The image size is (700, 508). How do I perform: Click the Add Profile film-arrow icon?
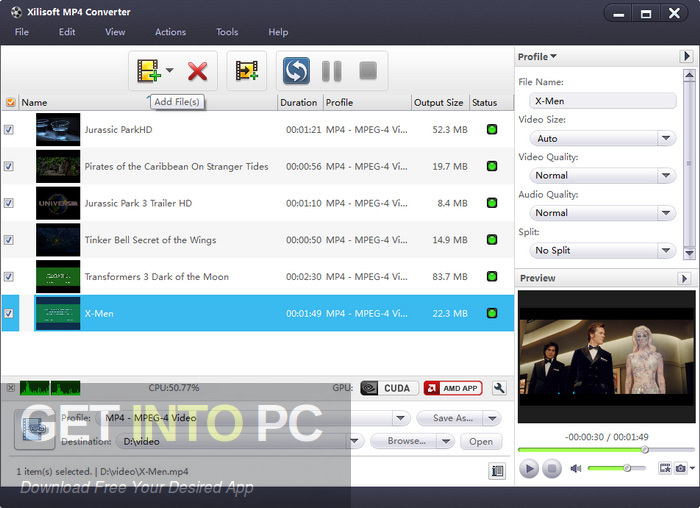246,71
